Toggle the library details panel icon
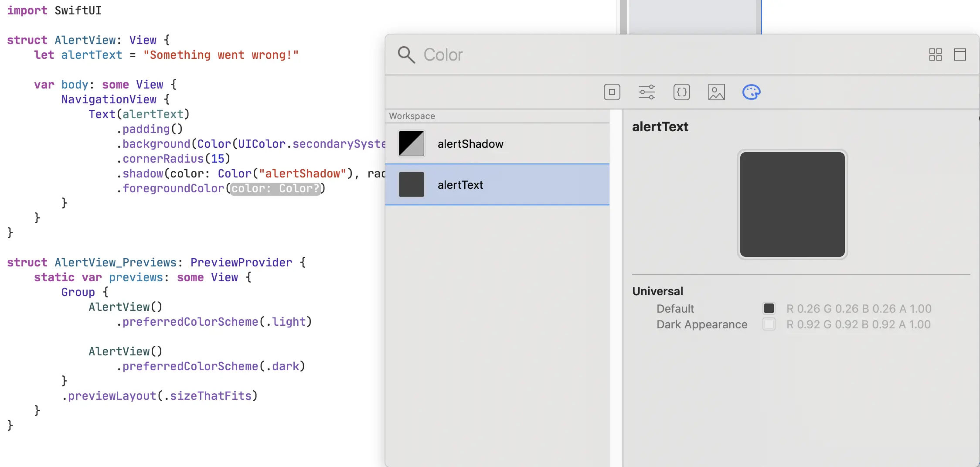980x467 pixels. [x=960, y=55]
